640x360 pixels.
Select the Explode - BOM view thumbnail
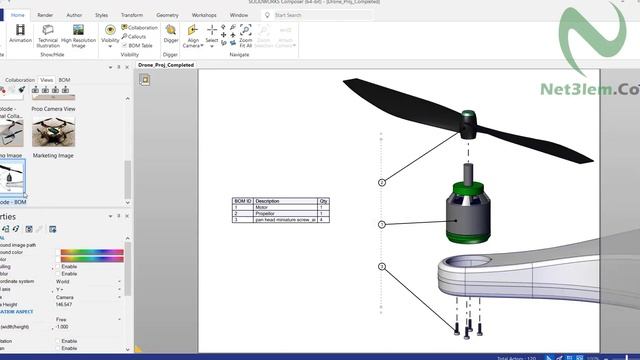pos(11,177)
